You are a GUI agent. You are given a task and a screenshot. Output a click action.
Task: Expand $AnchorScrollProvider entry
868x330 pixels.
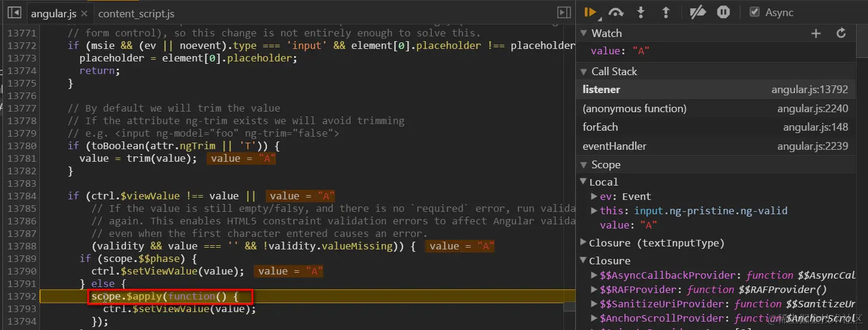click(594, 319)
